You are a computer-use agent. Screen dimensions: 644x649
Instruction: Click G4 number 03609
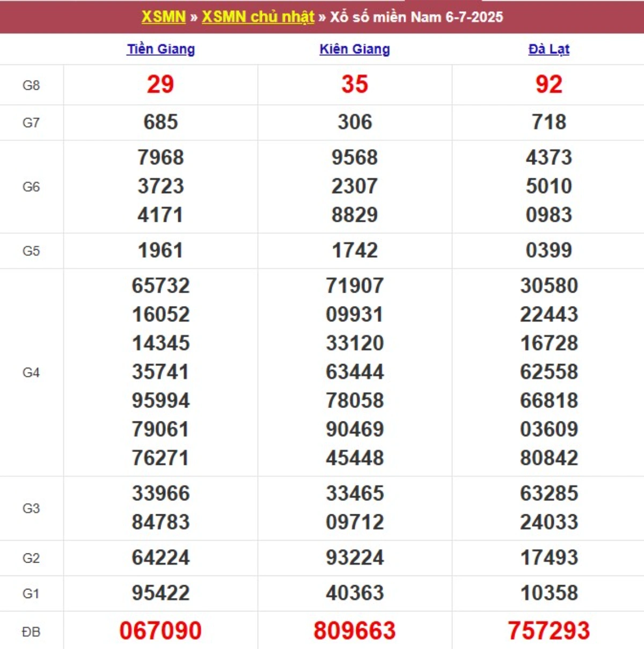coord(549,429)
